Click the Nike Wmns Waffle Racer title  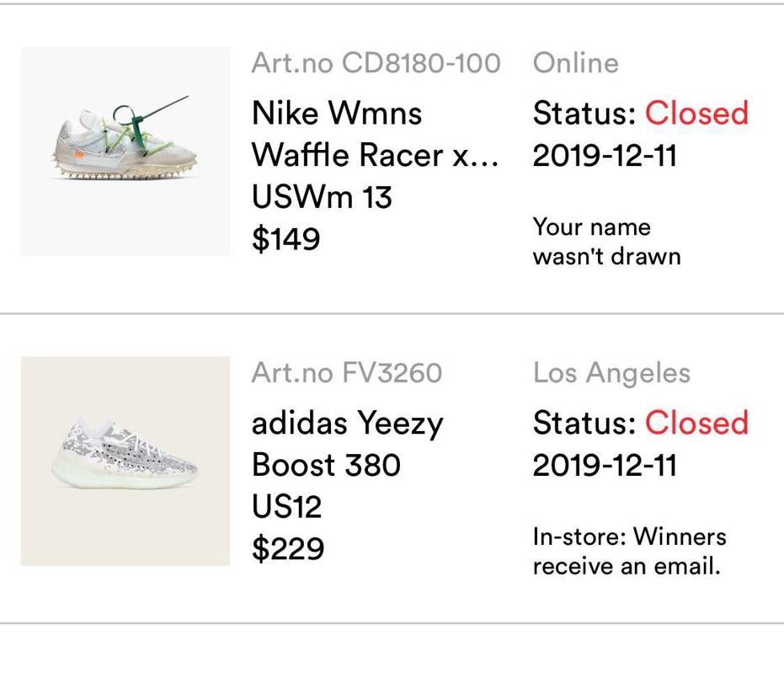tap(376, 134)
